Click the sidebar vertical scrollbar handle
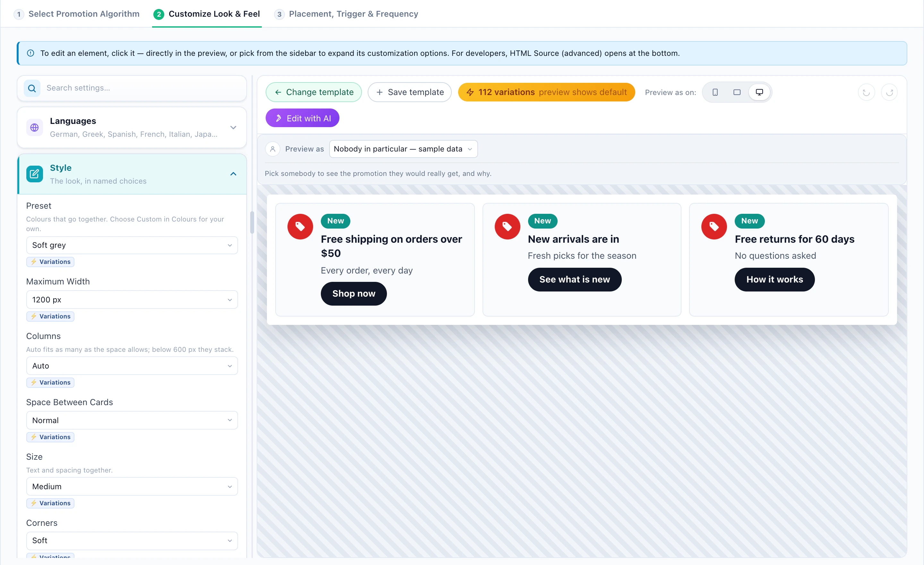The width and height of the screenshot is (924, 565). (252, 222)
